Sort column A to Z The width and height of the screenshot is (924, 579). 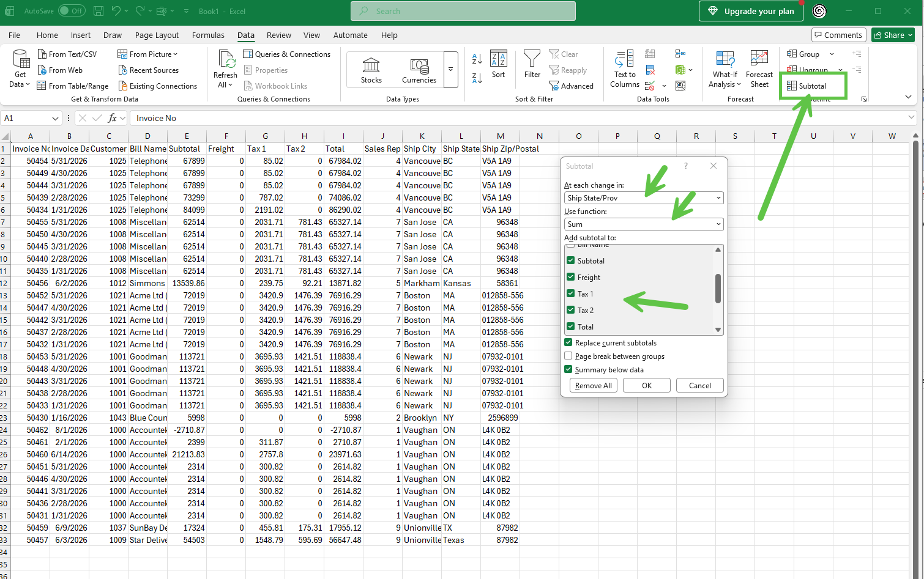(x=477, y=59)
